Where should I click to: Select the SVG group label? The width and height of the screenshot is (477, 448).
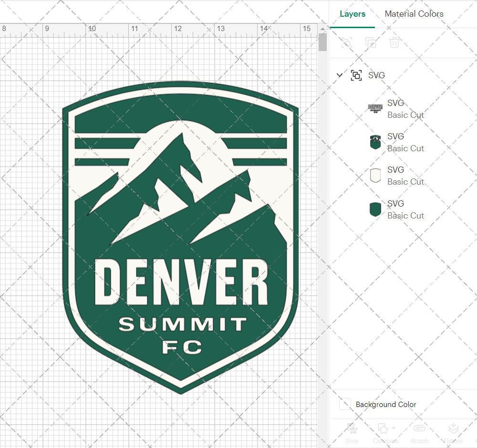point(376,75)
